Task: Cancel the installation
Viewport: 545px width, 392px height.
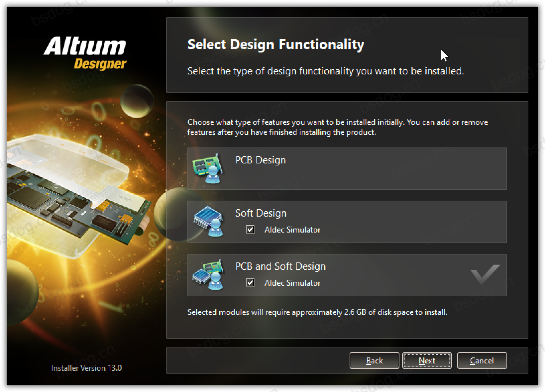Action: (x=482, y=360)
